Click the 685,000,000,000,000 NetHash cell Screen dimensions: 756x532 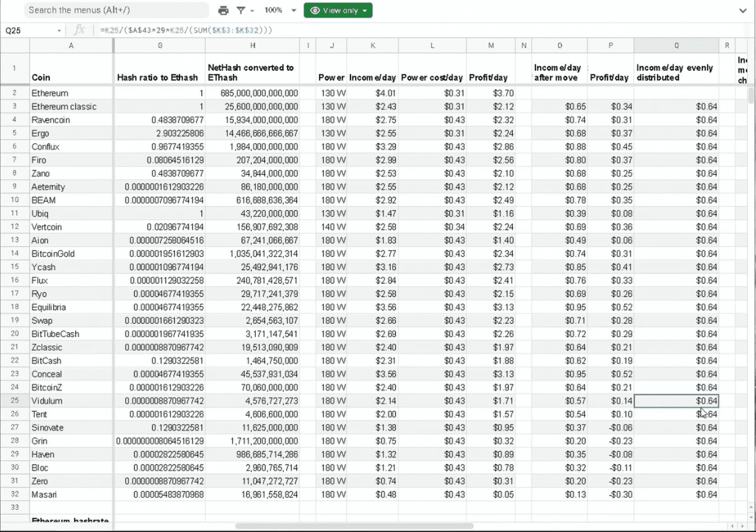click(252, 93)
